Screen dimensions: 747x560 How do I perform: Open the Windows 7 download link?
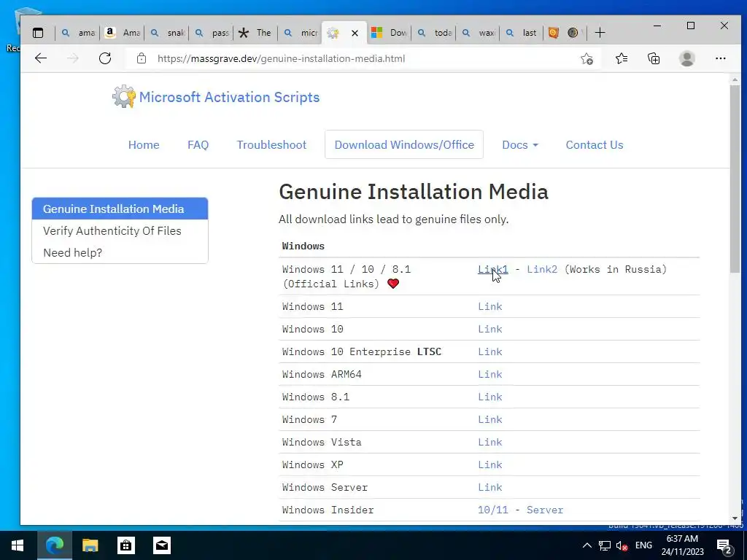[489, 419]
